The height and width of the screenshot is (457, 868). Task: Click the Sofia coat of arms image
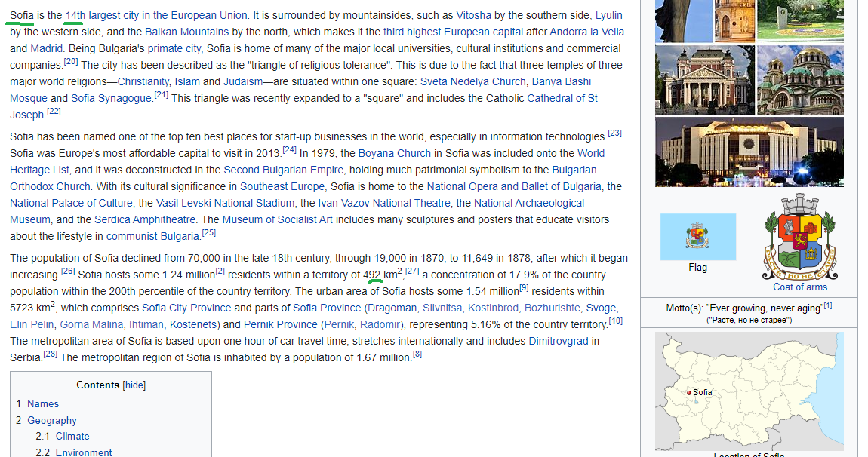[x=800, y=237]
